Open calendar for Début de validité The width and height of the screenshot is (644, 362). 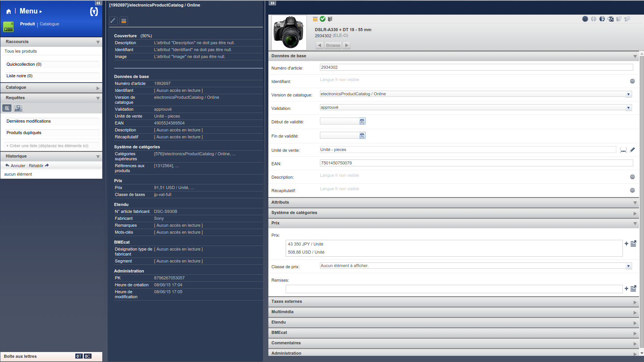(362, 121)
